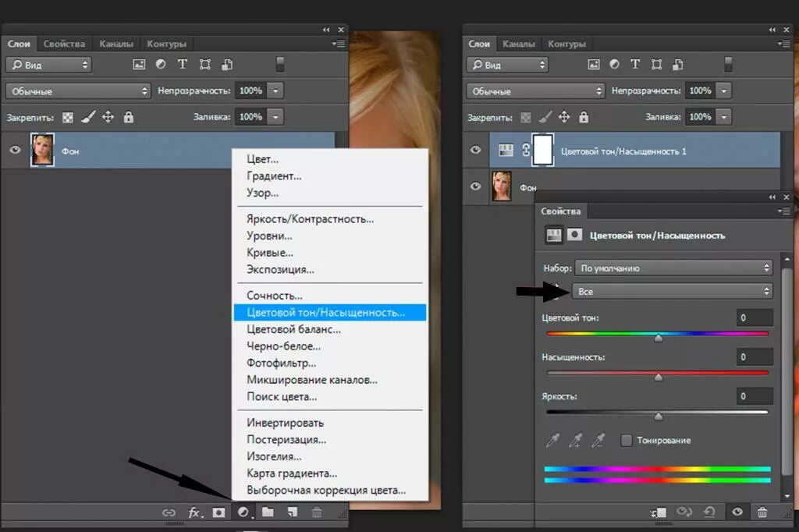Switch to Контуры tab in right panel

coord(566,44)
